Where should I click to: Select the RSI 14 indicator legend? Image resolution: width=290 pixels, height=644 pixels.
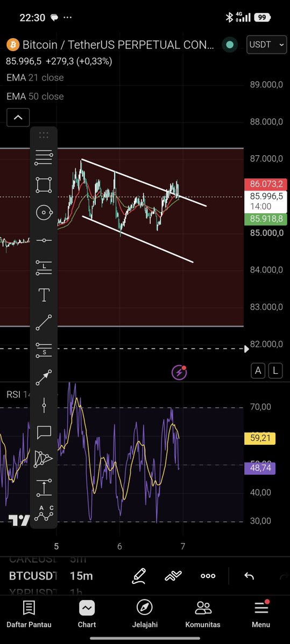(19, 395)
